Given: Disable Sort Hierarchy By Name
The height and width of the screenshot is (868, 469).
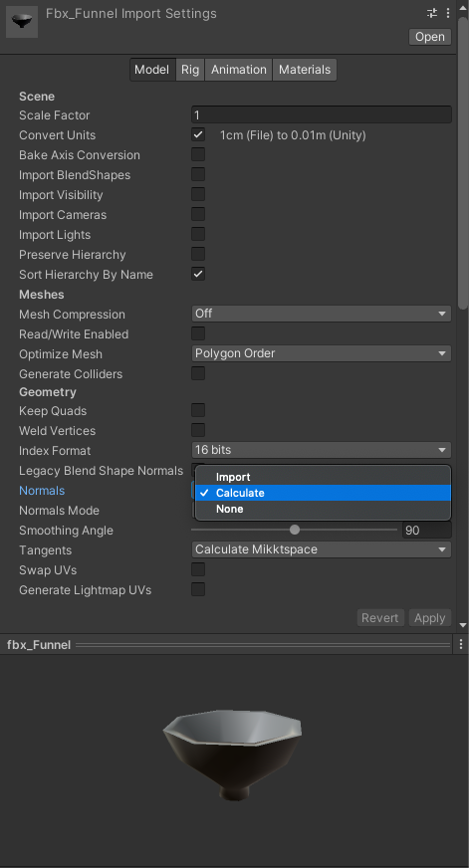Looking at the screenshot, I should [x=198, y=274].
